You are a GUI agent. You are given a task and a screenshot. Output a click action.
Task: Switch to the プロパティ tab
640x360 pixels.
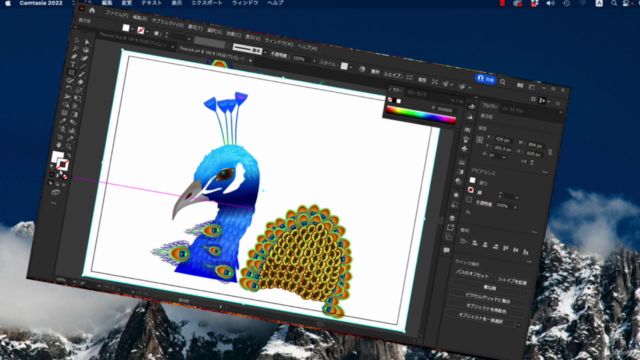pyautogui.click(x=489, y=106)
